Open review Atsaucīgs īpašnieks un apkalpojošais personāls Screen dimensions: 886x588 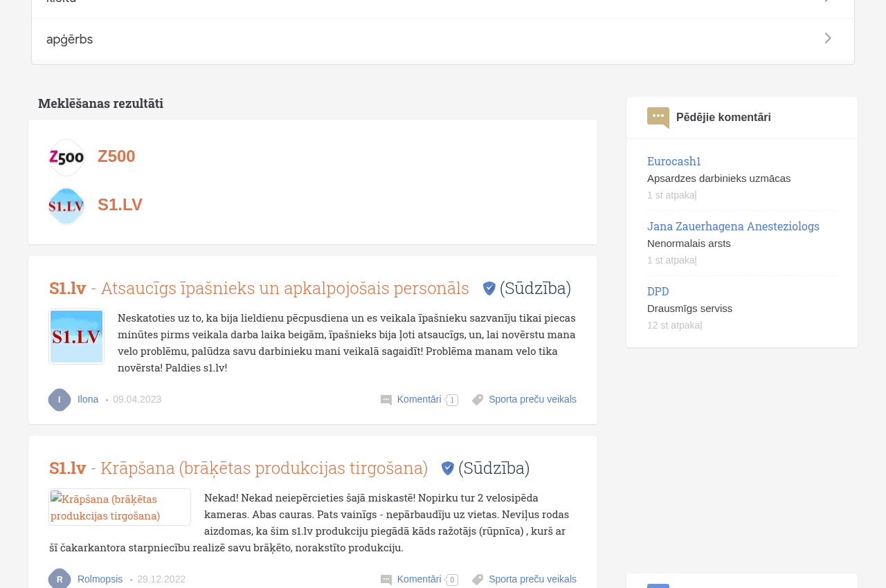point(259,288)
